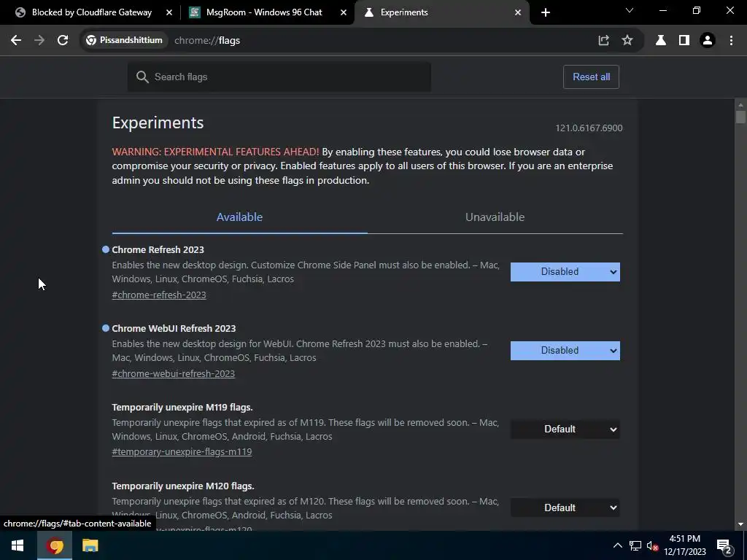Open the tab search chevron

click(x=630, y=10)
